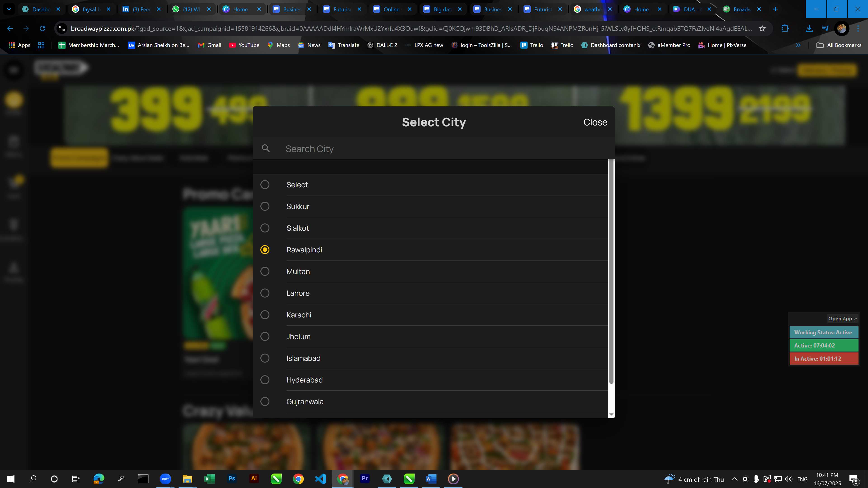868x488 pixels.
Task: Select the Multan radio button
Action: [265, 271]
